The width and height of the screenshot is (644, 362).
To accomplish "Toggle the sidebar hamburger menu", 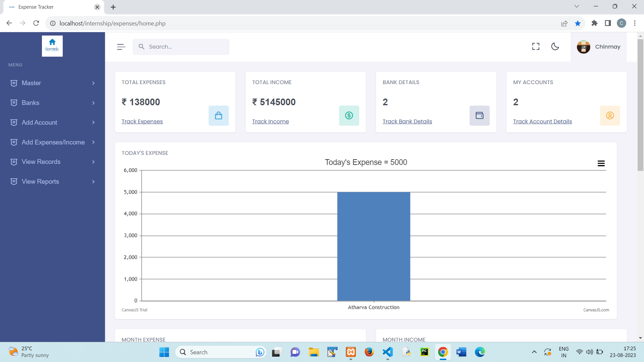I will pyautogui.click(x=121, y=47).
